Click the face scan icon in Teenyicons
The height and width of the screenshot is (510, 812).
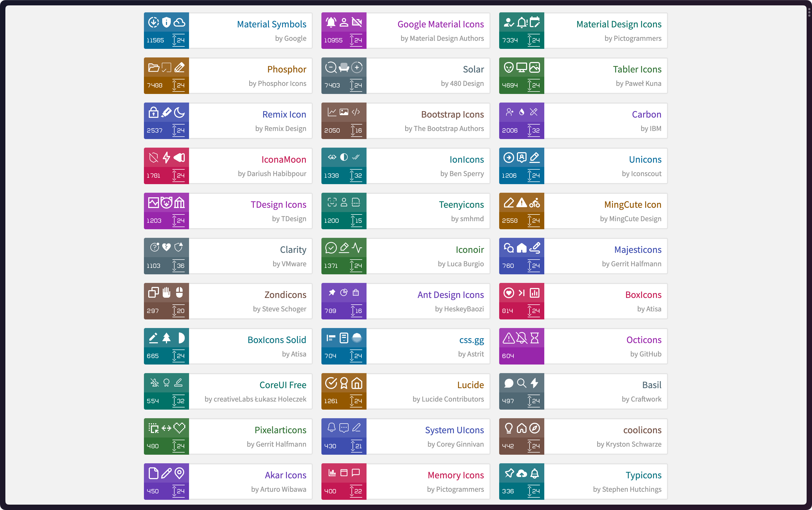point(332,202)
